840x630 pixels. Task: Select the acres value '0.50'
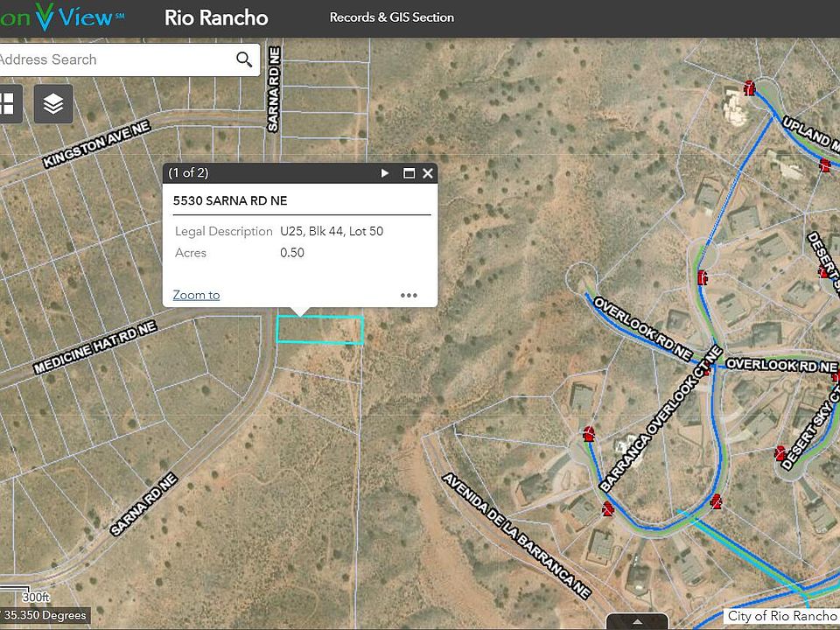tap(292, 253)
